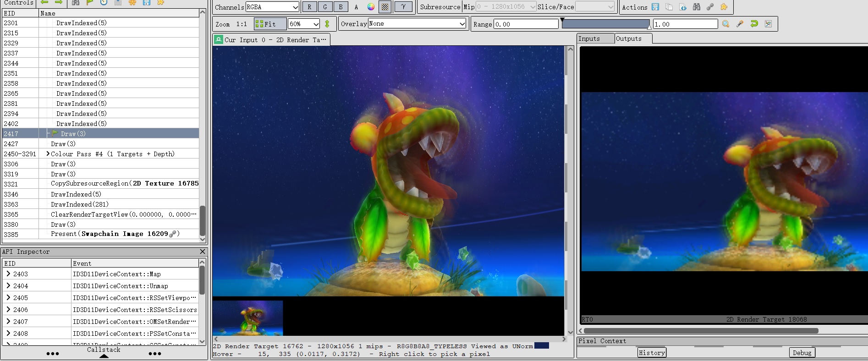This screenshot has height=361, width=868.
Task: Click the save texture icon in Actions
Action: 655,7
